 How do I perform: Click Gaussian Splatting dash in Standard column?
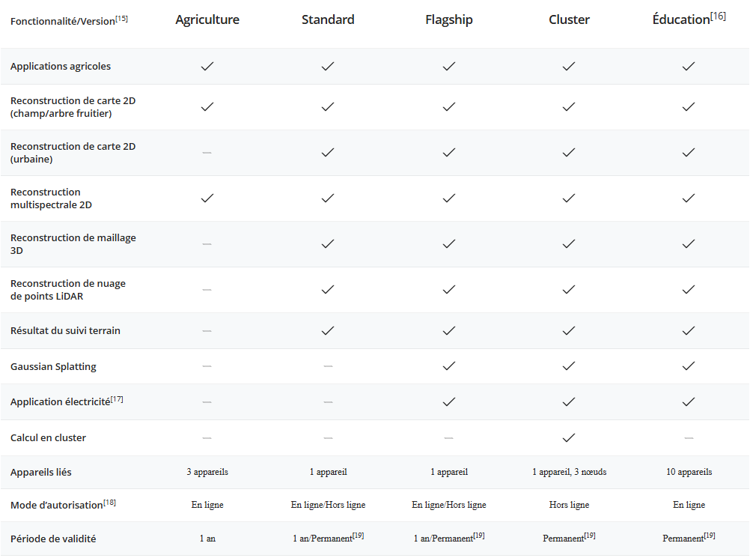[x=328, y=366]
